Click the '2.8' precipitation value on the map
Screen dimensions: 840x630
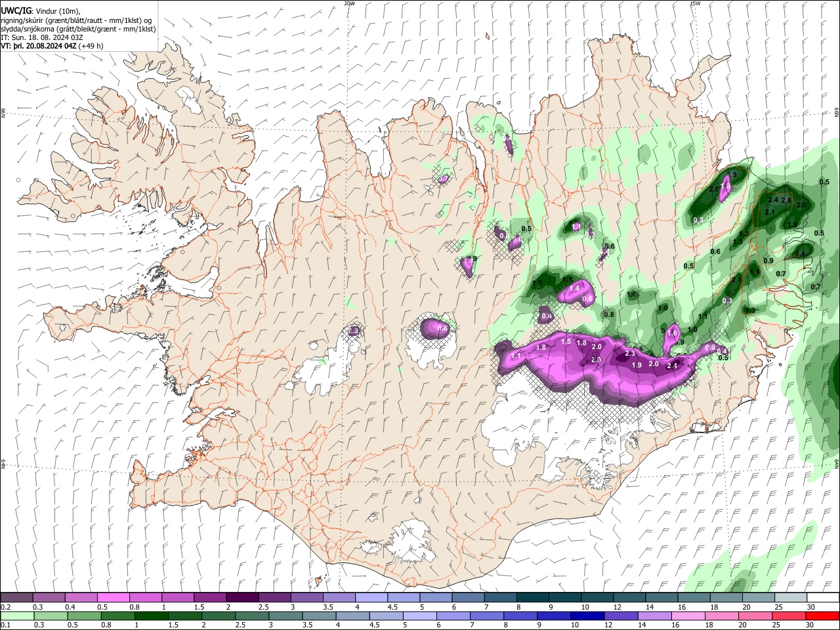click(x=786, y=199)
